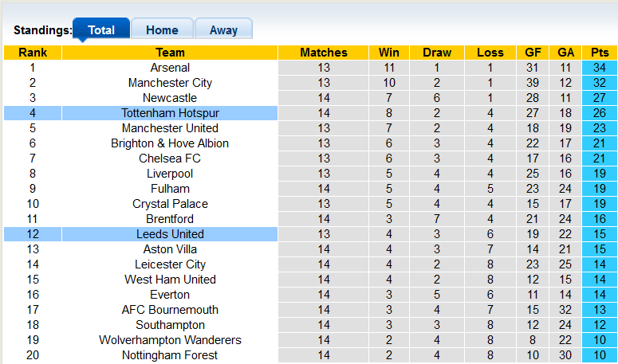
Task: Click the Team column header
Action: pos(170,53)
